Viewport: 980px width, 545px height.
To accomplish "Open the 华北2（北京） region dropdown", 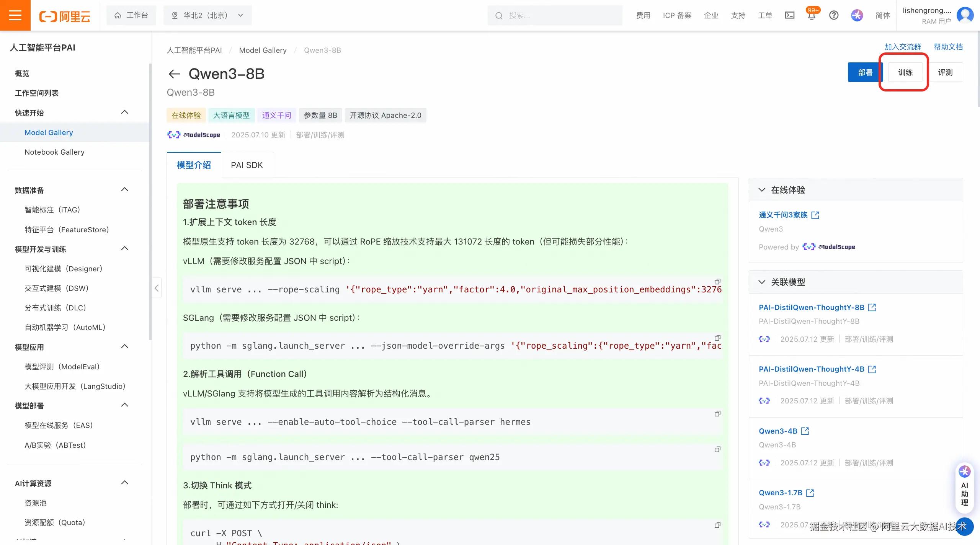I will pyautogui.click(x=207, y=15).
